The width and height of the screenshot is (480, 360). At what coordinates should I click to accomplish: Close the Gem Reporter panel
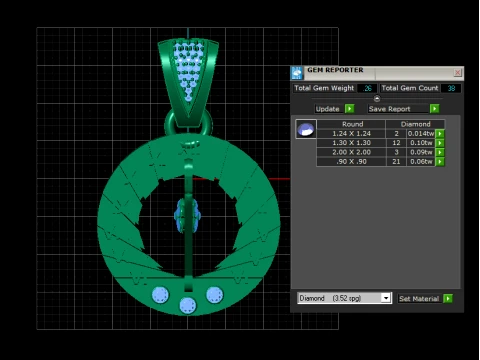[x=457, y=72]
